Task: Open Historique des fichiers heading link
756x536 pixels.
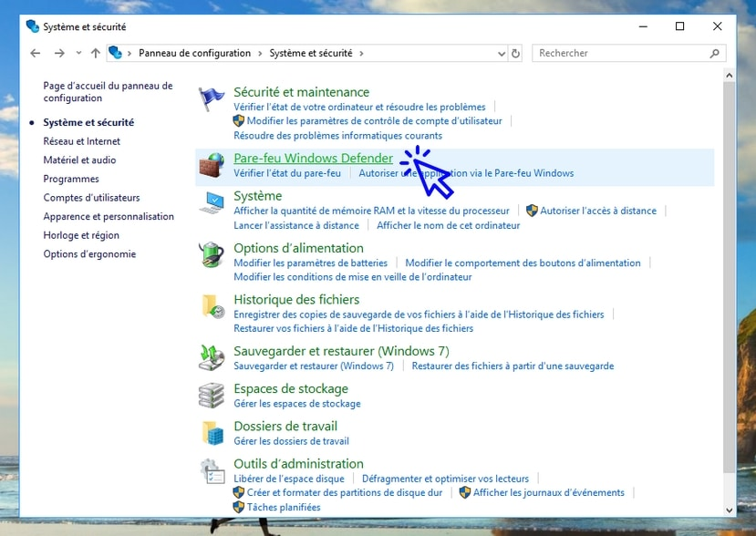Action: 296,300
